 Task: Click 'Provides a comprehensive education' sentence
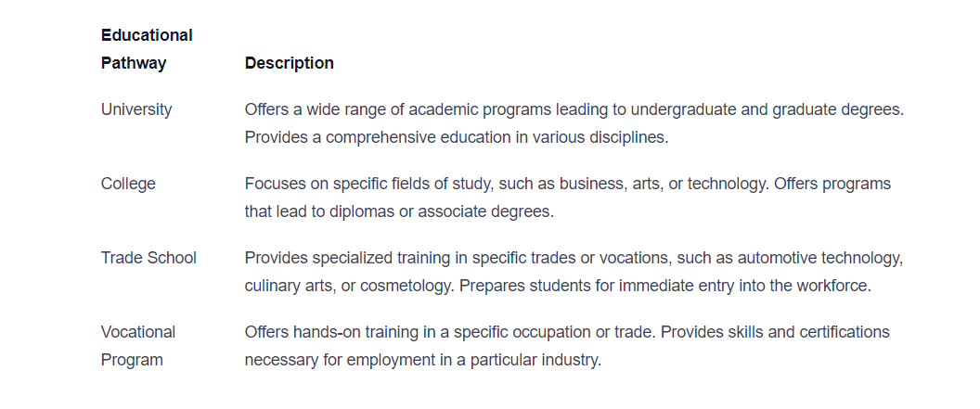[x=457, y=137]
